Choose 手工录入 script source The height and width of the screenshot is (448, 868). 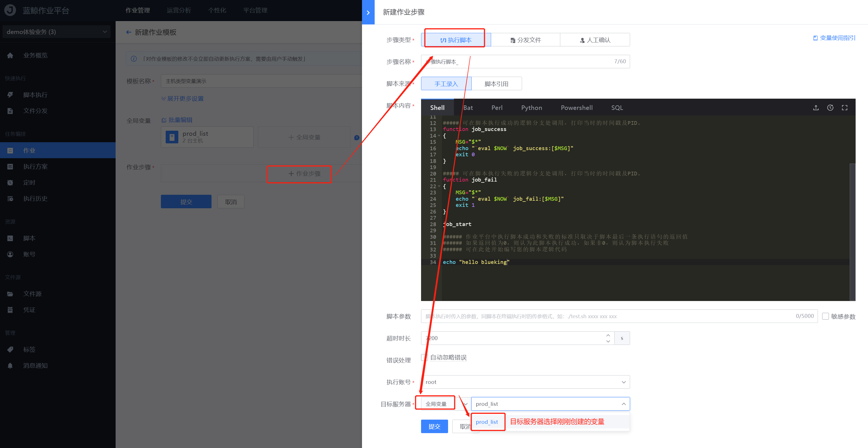pyautogui.click(x=446, y=84)
